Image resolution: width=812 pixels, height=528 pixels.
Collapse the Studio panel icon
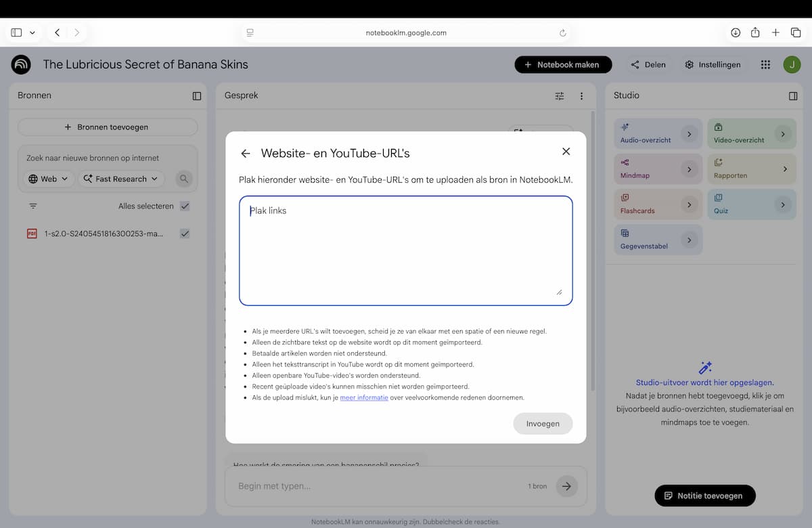tap(793, 96)
